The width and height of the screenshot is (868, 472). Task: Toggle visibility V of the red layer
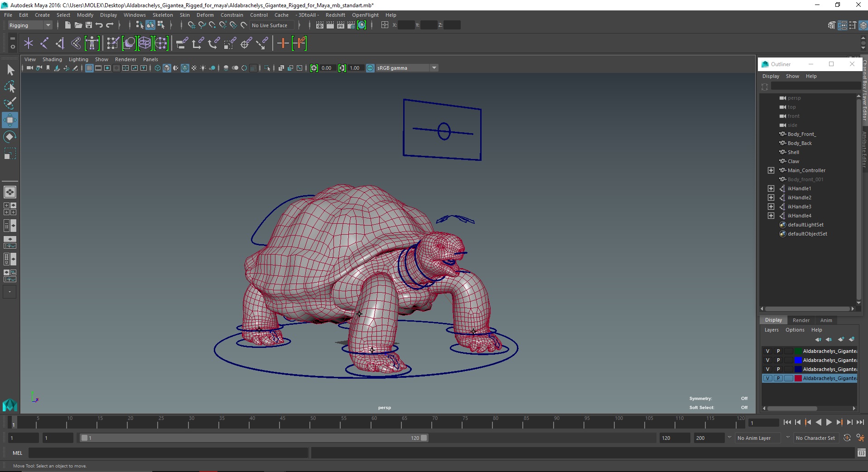(767, 378)
